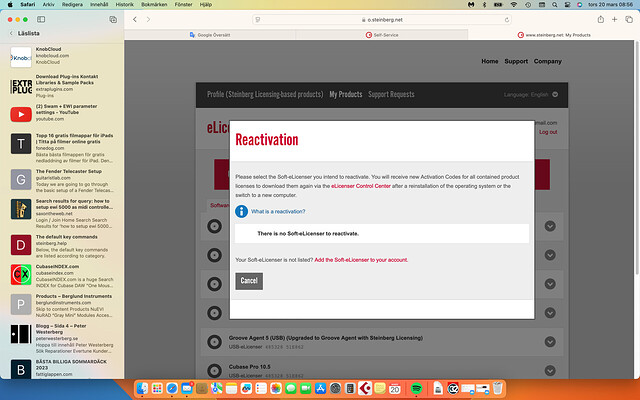This screenshot has width=640, height=400.
Task: Click the Siri icon in menu bar
Action: 580,4
